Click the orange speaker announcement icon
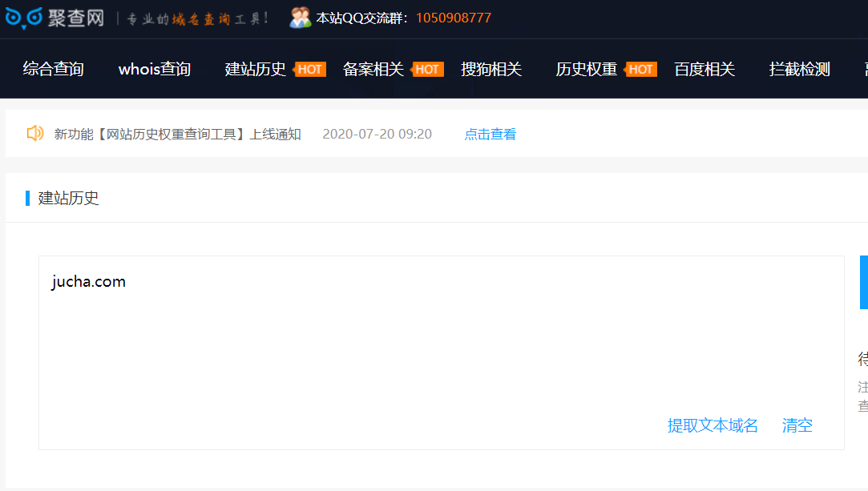This screenshot has width=868, height=491. [34, 134]
